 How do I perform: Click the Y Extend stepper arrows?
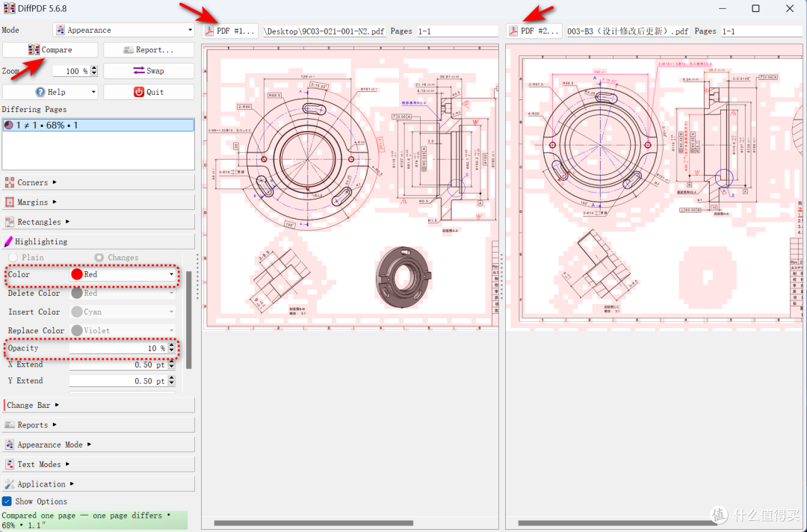pyautogui.click(x=172, y=381)
